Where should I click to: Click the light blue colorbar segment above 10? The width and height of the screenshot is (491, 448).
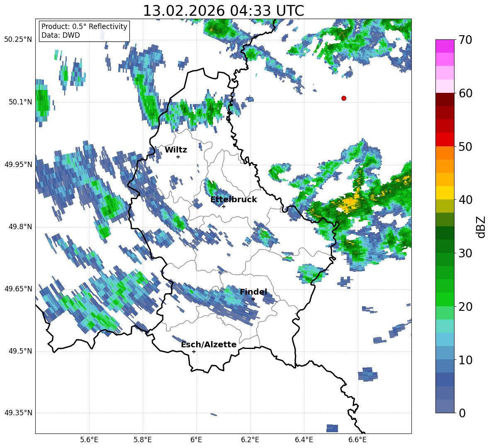point(445,339)
